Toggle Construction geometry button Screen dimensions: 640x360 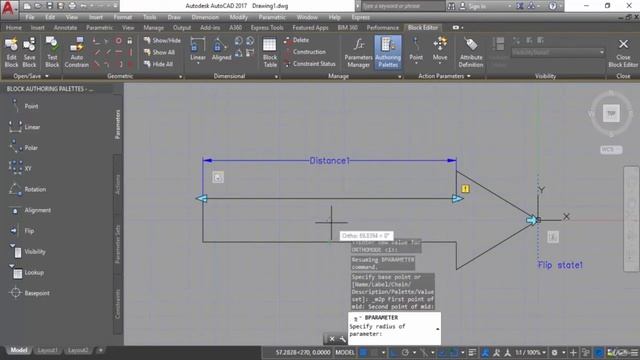coord(304,52)
